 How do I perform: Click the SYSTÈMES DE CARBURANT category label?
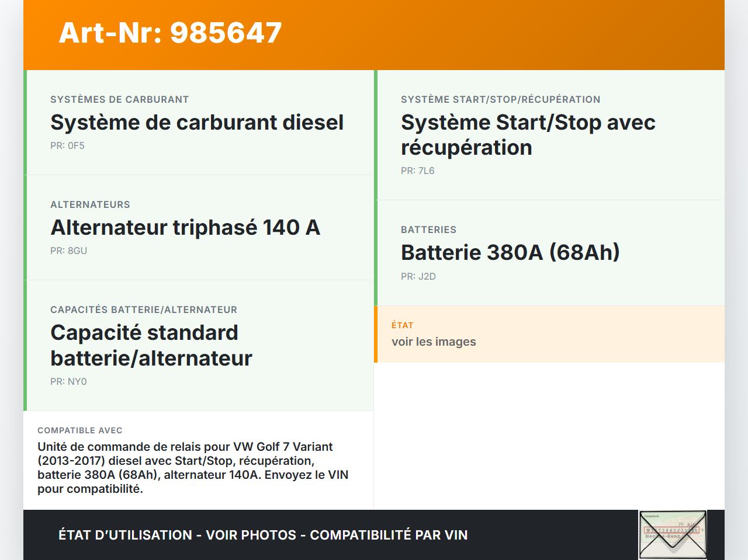coord(119,100)
